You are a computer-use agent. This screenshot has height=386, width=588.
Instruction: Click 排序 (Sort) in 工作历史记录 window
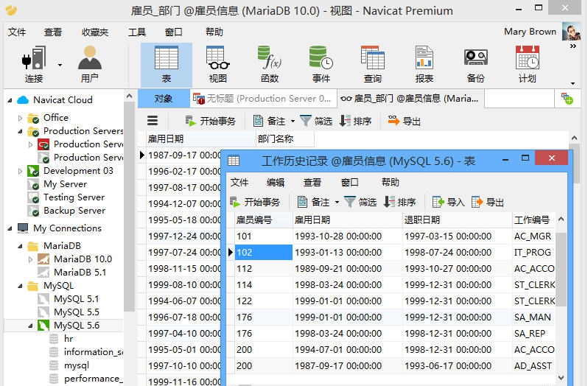pyautogui.click(x=399, y=203)
